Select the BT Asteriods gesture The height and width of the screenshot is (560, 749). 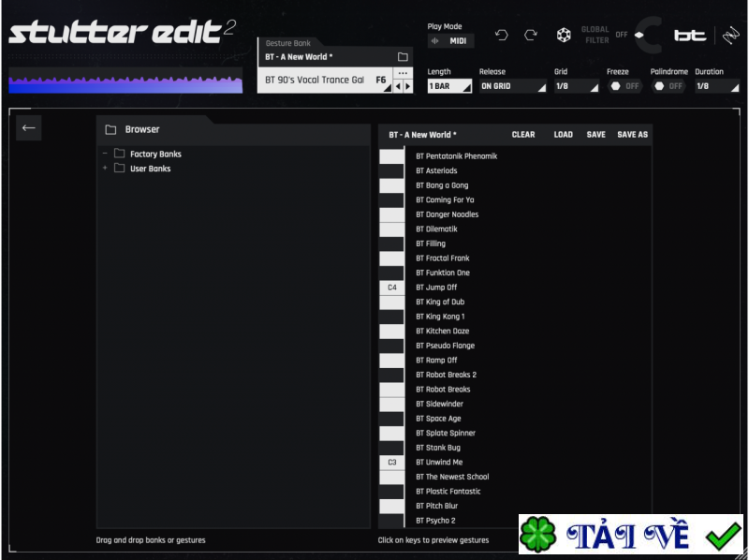(436, 170)
